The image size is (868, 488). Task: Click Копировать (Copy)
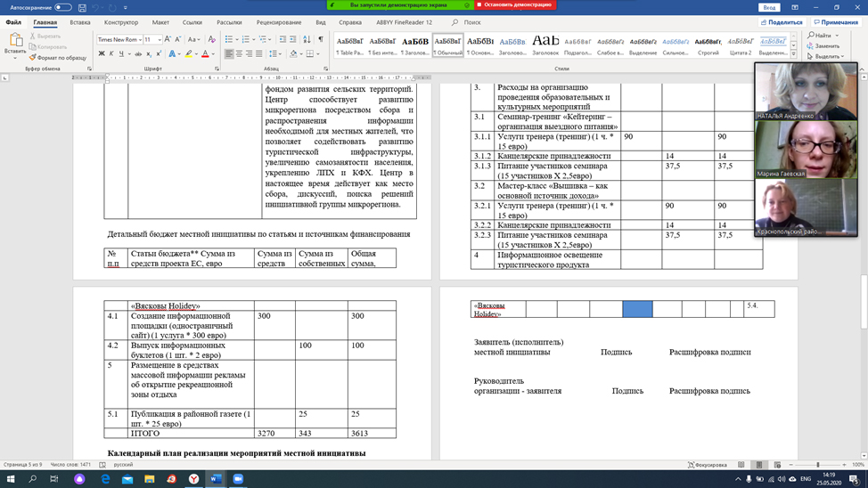(x=48, y=47)
